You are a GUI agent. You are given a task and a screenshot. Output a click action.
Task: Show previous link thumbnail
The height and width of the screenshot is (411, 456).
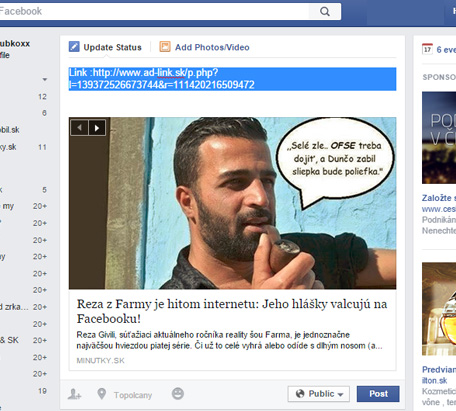pos(80,128)
